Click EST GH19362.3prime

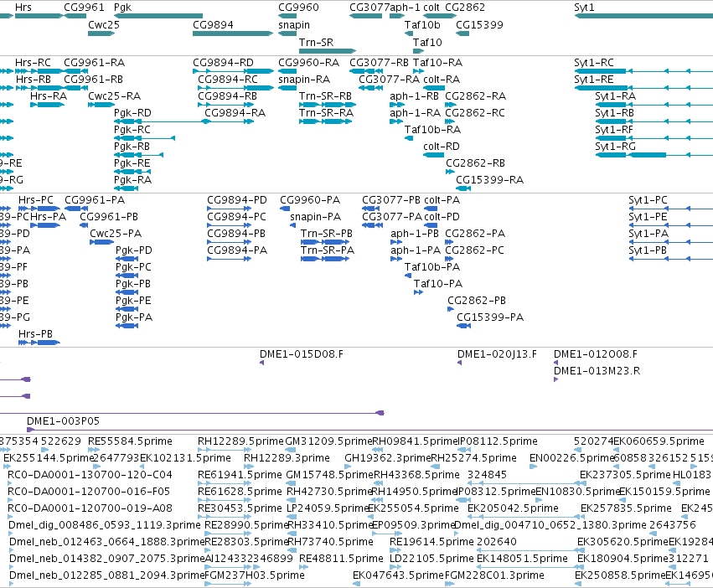(387, 458)
